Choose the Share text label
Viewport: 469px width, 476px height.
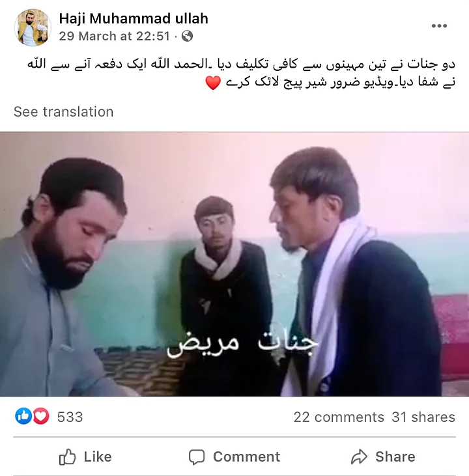[395, 457]
